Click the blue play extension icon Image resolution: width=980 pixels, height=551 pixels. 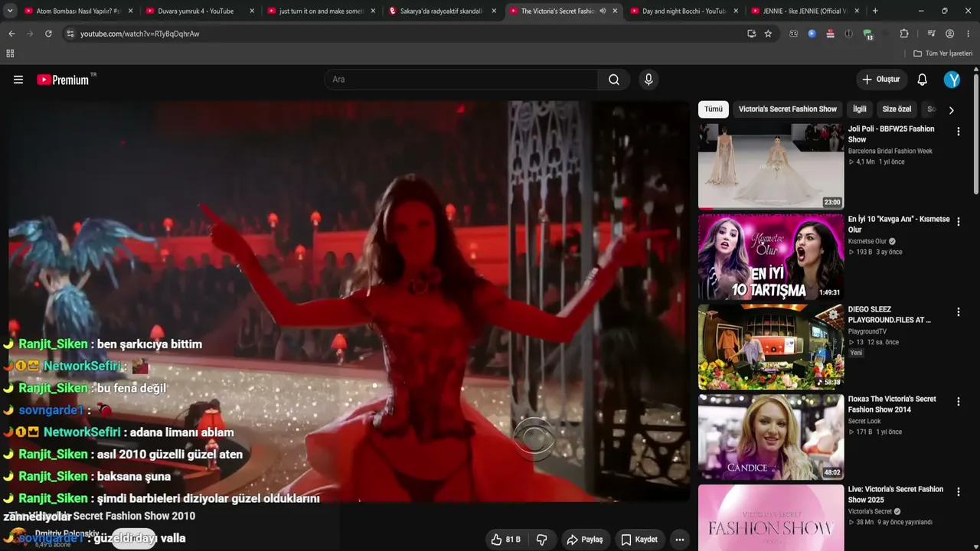point(812,34)
